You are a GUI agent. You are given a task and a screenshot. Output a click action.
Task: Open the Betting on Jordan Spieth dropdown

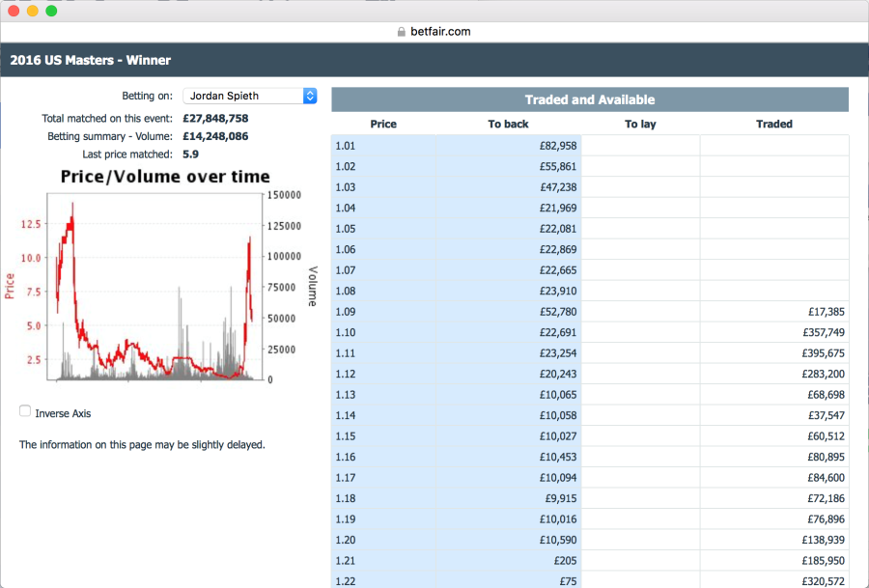click(250, 96)
